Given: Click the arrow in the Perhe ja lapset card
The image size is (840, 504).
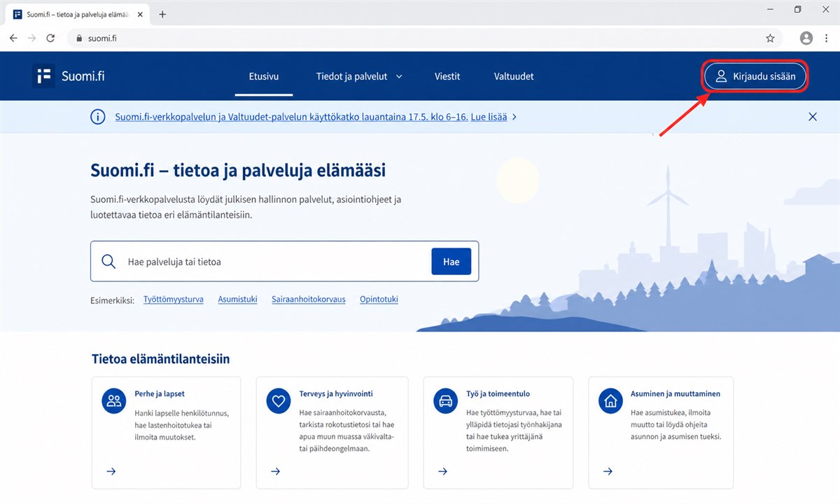Looking at the screenshot, I should click(x=111, y=471).
